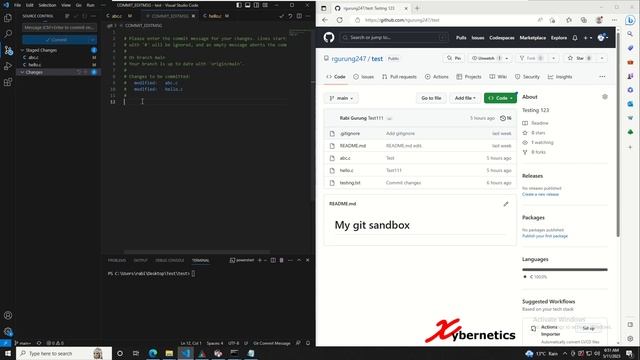This screenshot has height=360, width=640.
Task: Open the Actions repository tab
Action: click(x=436, y=77)
